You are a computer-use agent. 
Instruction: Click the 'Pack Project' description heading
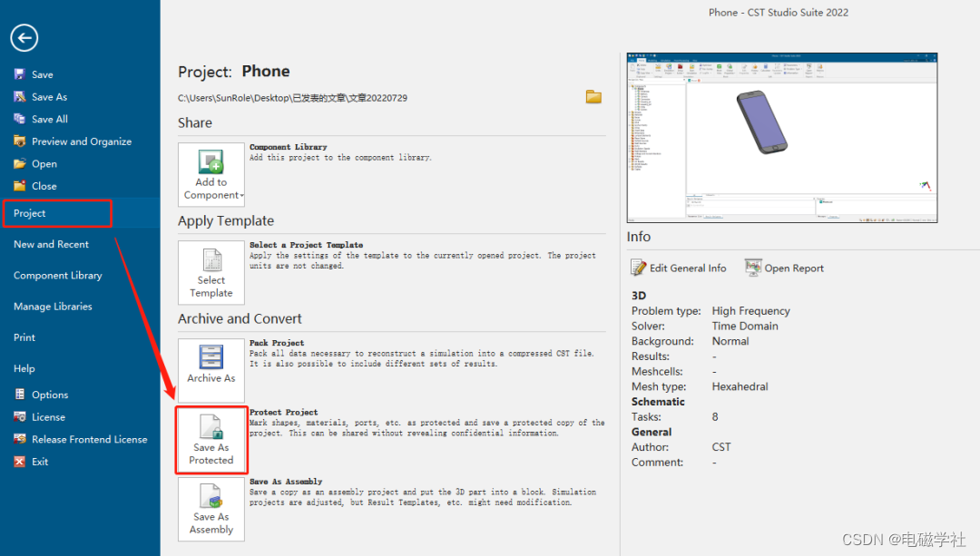277,343
